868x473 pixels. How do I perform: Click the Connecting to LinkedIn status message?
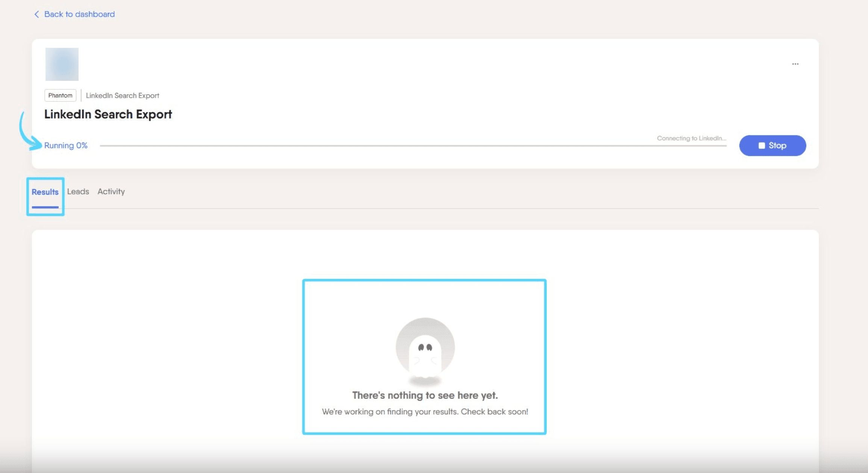tap(691, 138)
